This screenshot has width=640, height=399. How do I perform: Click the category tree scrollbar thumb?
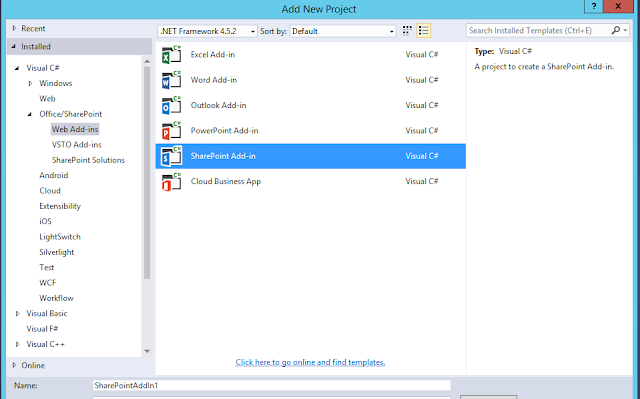click(x=147, y=173)
